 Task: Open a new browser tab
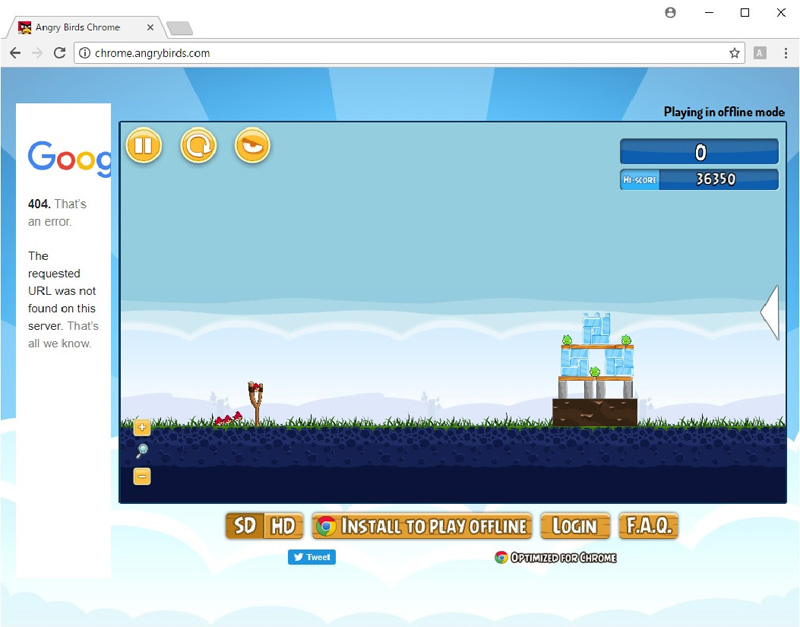pos(180,28)
